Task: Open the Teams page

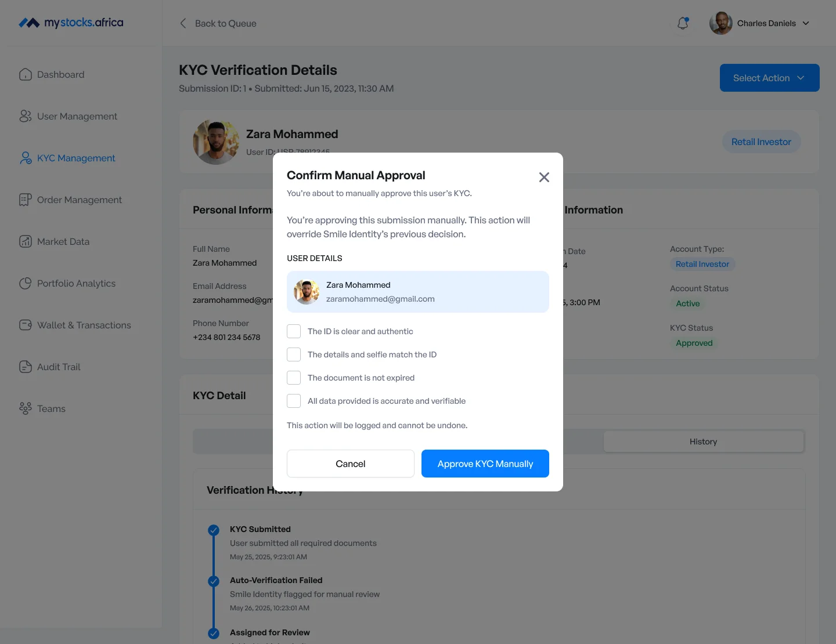Action: [51, 408]
